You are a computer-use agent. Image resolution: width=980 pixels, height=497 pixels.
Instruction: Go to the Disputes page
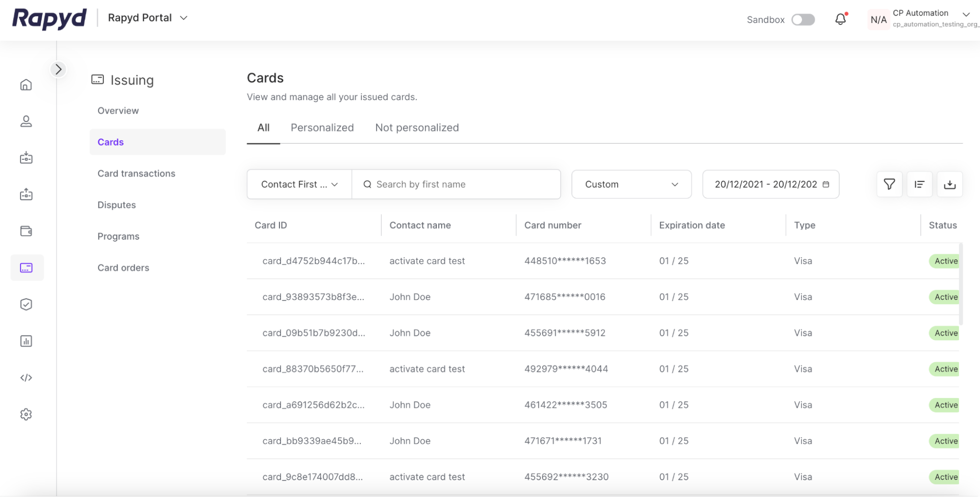click(117, 205)
